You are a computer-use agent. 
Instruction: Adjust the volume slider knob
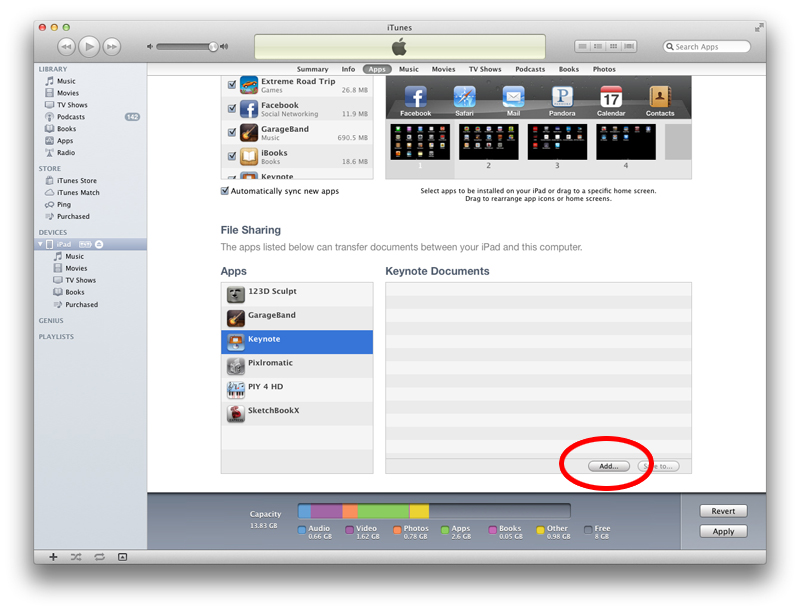tap(213, 47)
